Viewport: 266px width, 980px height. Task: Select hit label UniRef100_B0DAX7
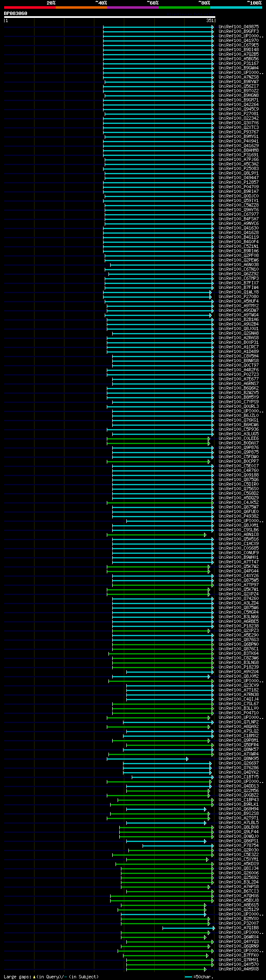pos(239,443)
